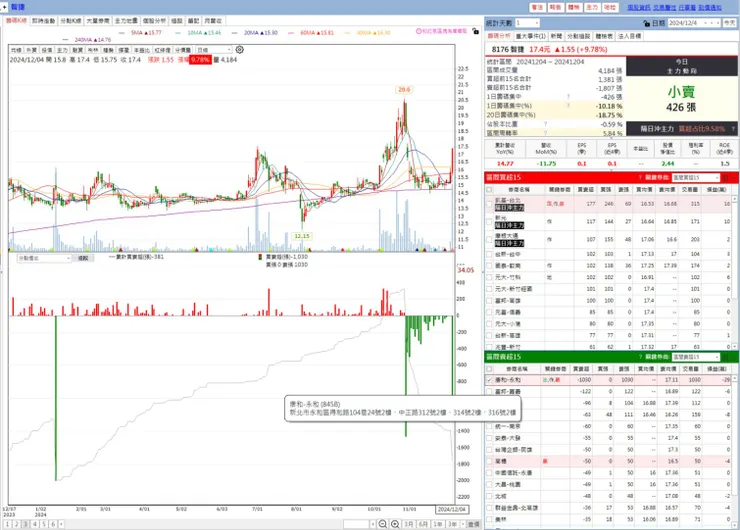Select page 4 at bottom left
The image size is (740, 530).
[x=34, y=524]
